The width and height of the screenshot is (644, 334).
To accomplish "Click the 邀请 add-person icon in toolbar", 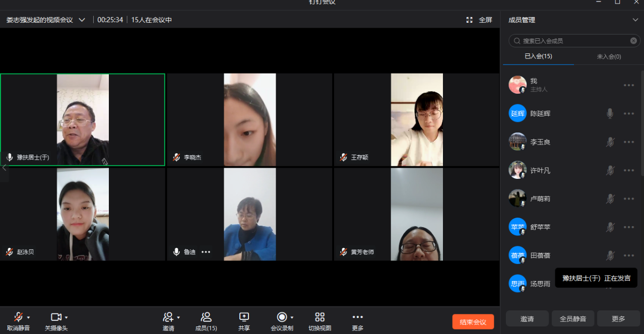I will [168, 317].
